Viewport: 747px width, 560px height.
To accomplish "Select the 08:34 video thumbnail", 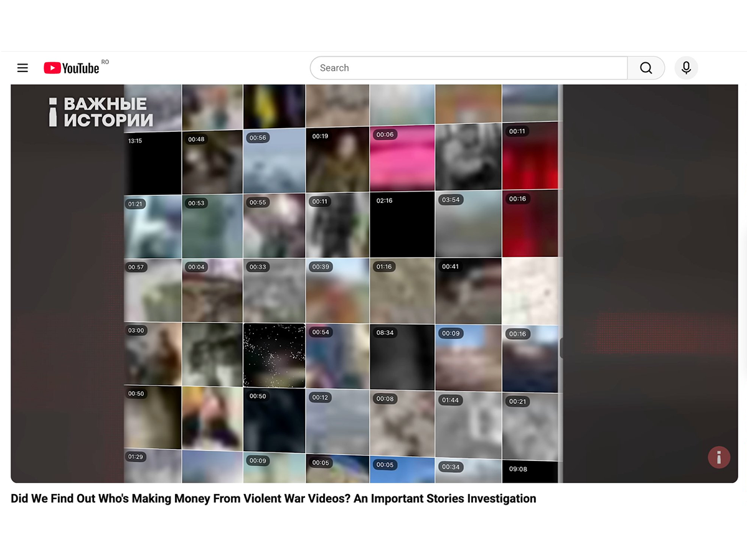I will pos(402,357).
